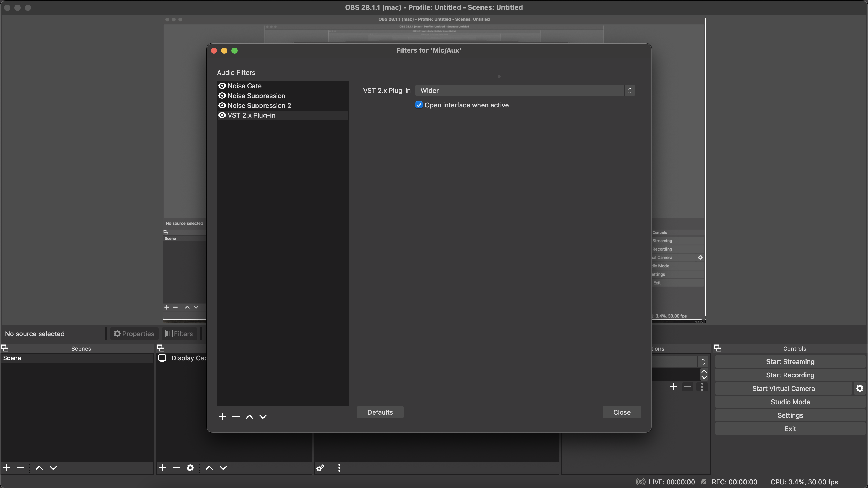Open source properties with the gear icon
Screen dimensions: 868x488
click(x=190, y=468)
